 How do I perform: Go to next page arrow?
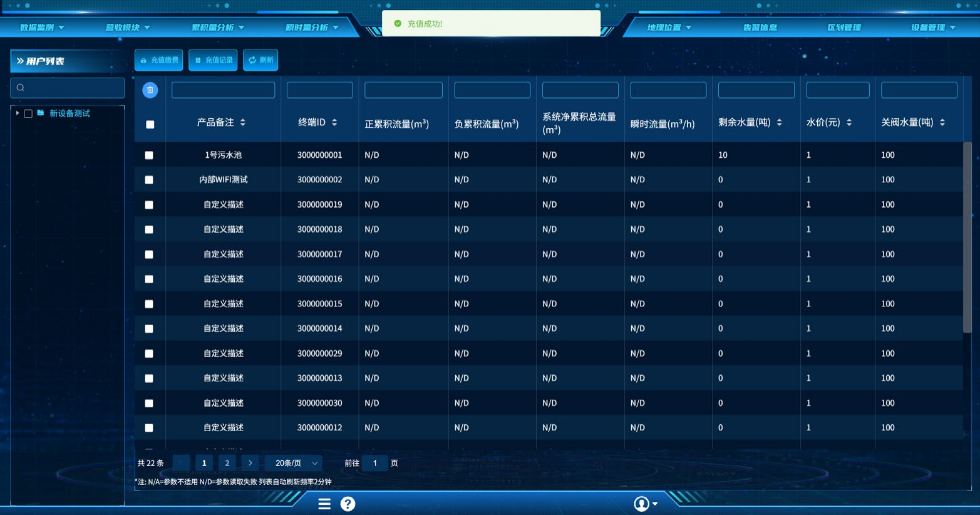[x=250, y=463]
